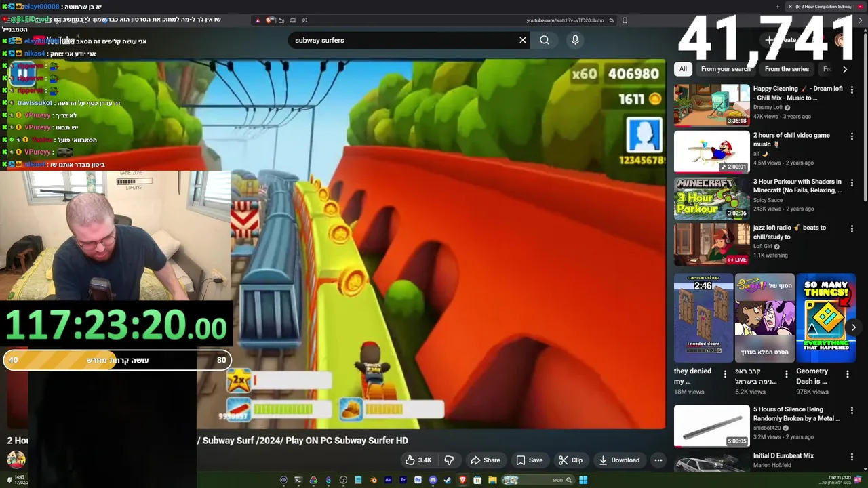
Task: Open Blender from the taskbar
Action: [x=373, y=480]
